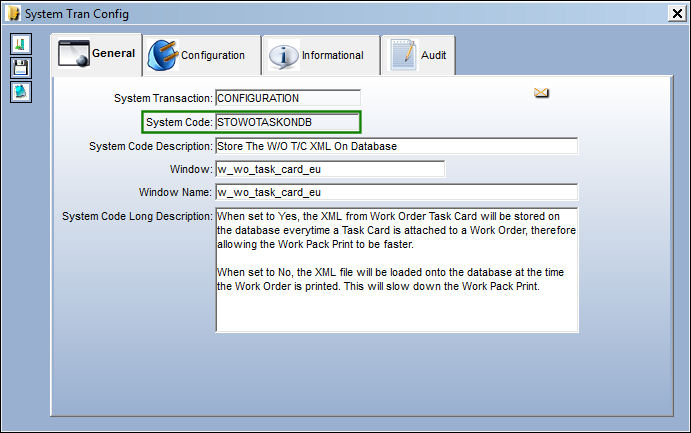
Task: Click the System Code field STOWOTASKONDB
Action: 288,122
